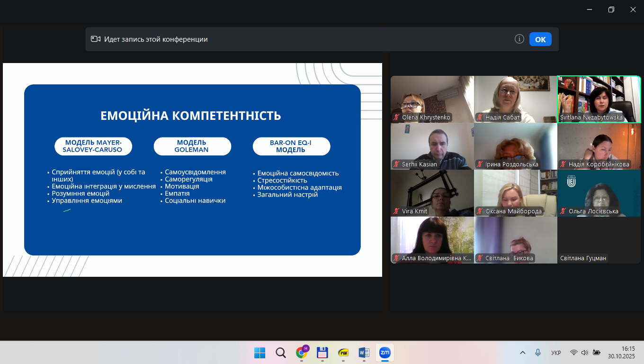This screenshot has width=644, height=364.
Task: Open the clock and date flyout
Action: [x=621, y=353]
